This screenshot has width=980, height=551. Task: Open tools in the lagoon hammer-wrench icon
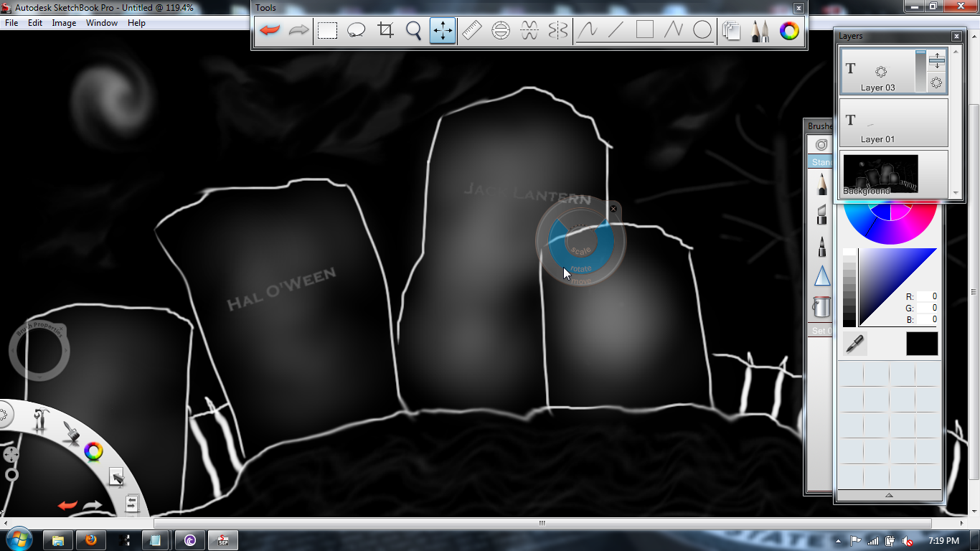pyautogui.click(x=41, y=420)
